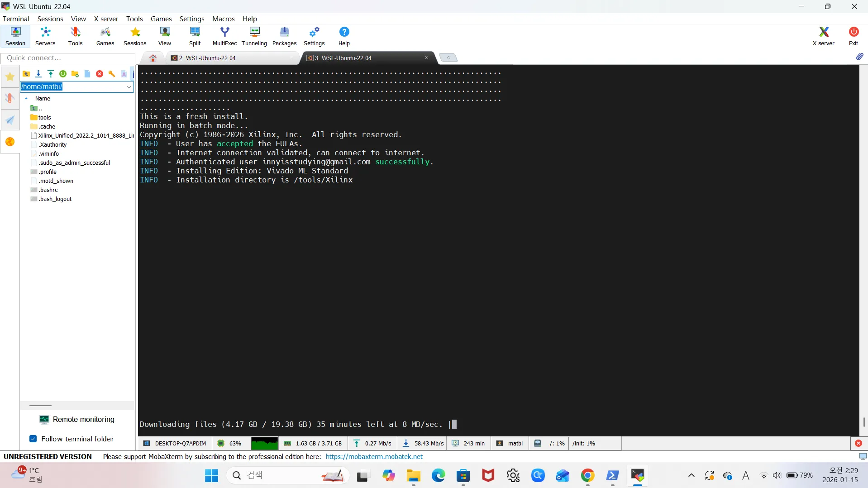868x488 pixels.
Task: Refresh the current folder in file browser
Action: pos(63,74)
